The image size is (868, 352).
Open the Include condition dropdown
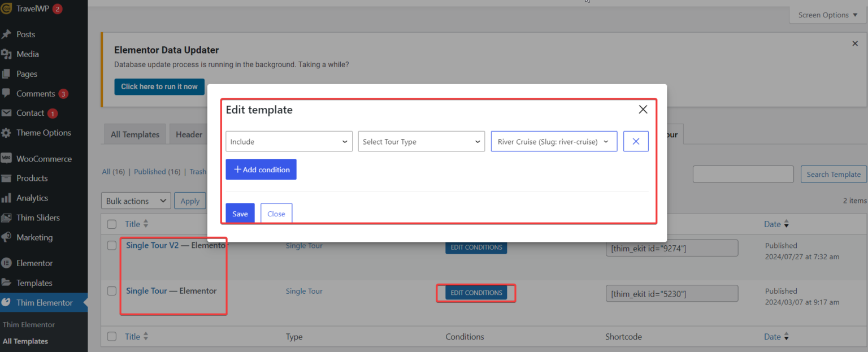289,141
